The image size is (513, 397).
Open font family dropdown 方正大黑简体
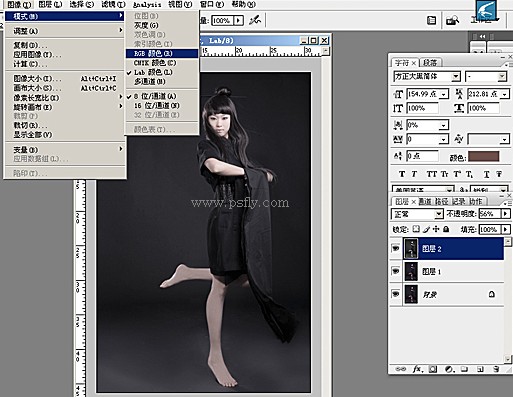[456, 77]
